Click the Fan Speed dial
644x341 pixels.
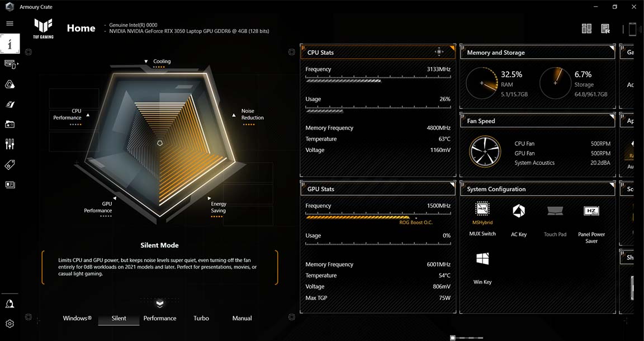point(485,151)
